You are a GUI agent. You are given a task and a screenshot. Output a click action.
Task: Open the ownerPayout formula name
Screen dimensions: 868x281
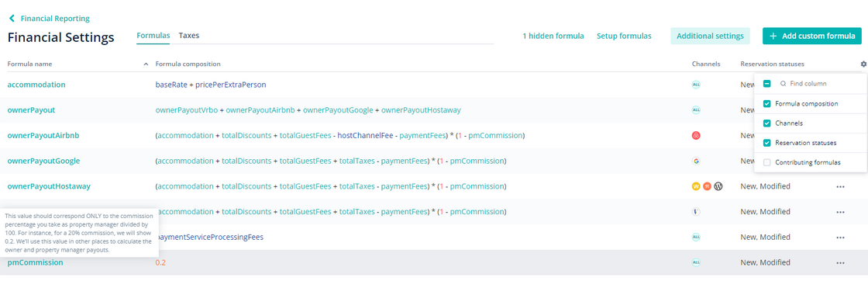[31, 110]
